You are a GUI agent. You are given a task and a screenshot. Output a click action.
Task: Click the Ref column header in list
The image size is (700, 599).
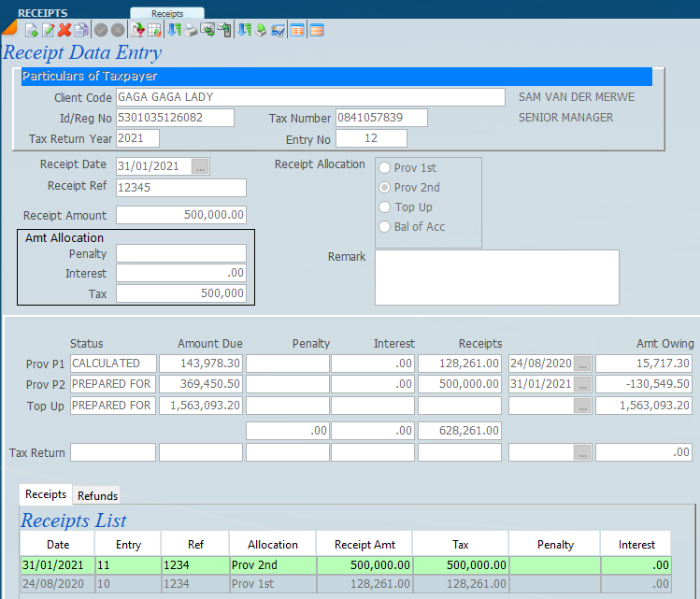(195, 544)
